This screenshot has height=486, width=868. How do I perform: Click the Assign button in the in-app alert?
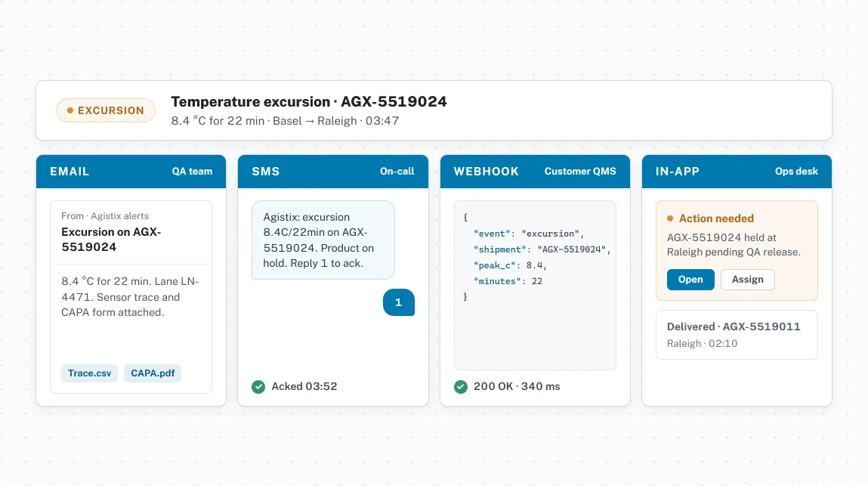pyautogui.click(x=747, y=280)
